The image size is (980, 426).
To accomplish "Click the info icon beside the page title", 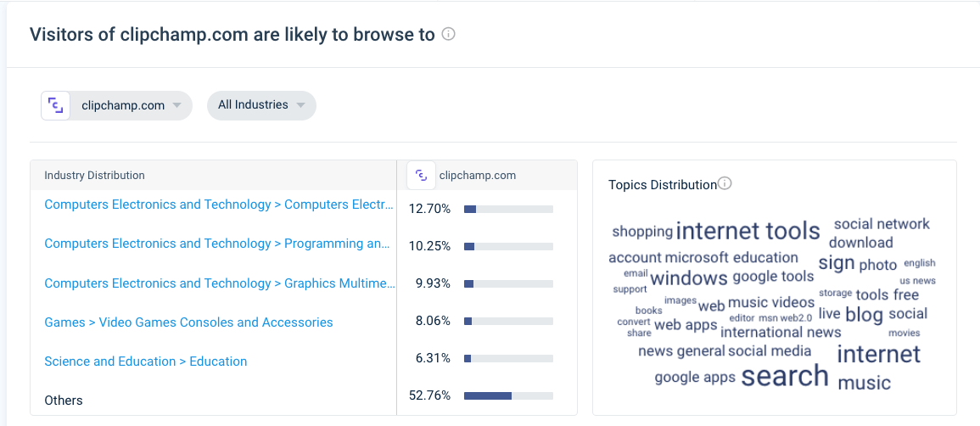I will [448, 34].
